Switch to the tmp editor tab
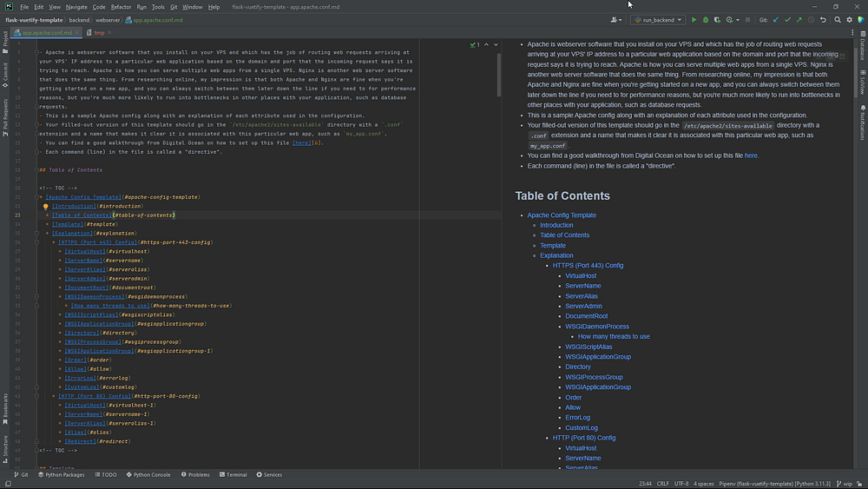The width and height of the screenshot is (868, 489). 99,32
